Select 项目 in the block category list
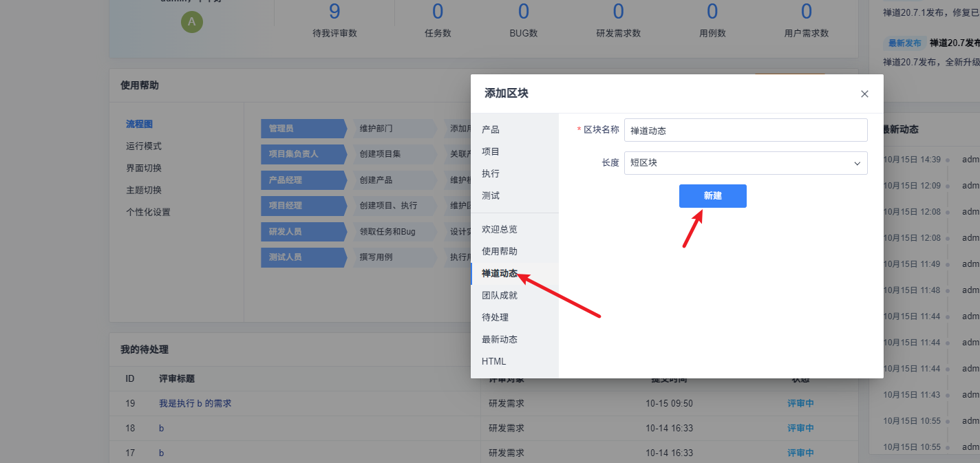 (491, 151)
